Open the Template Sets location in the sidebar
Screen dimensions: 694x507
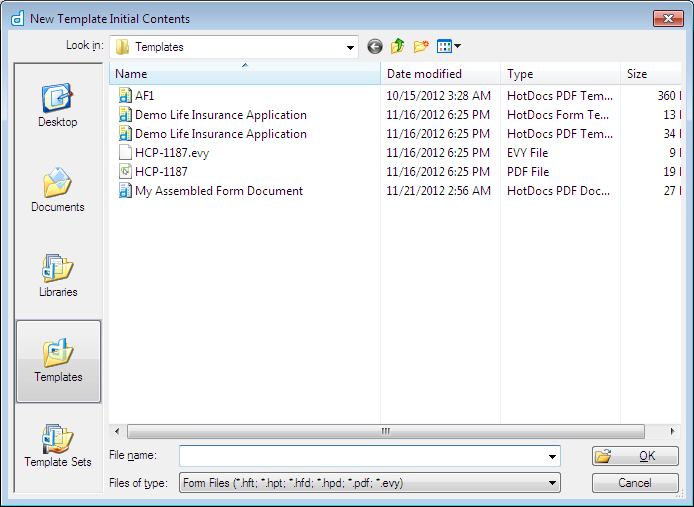coord(58,445)
